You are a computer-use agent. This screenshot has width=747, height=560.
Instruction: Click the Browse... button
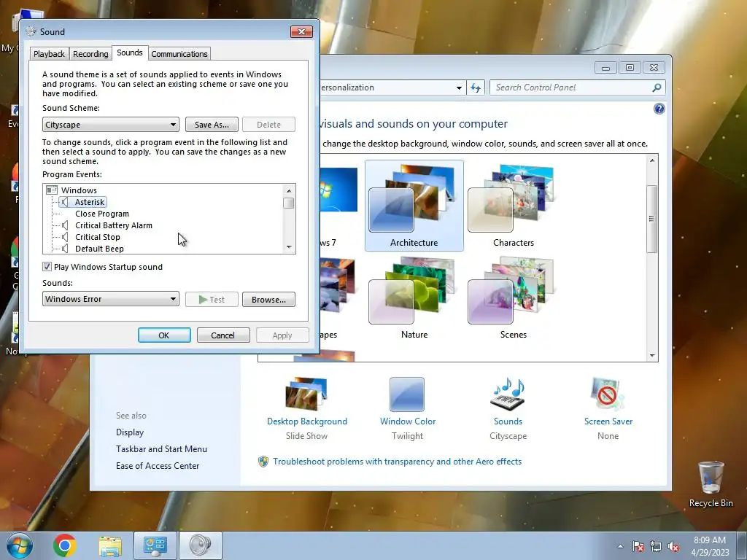click(x=268, y=300)
